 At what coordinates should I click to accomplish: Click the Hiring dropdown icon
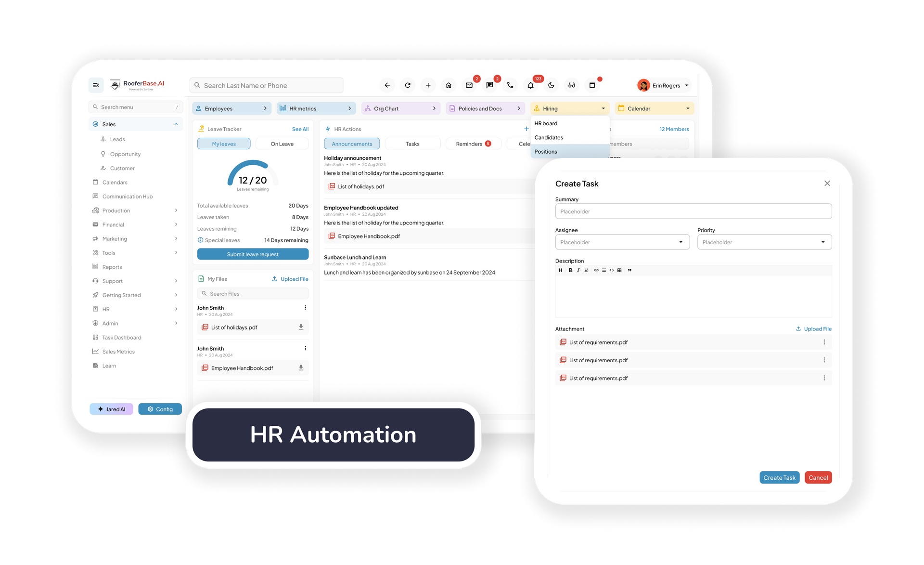[x=602, y=108]
